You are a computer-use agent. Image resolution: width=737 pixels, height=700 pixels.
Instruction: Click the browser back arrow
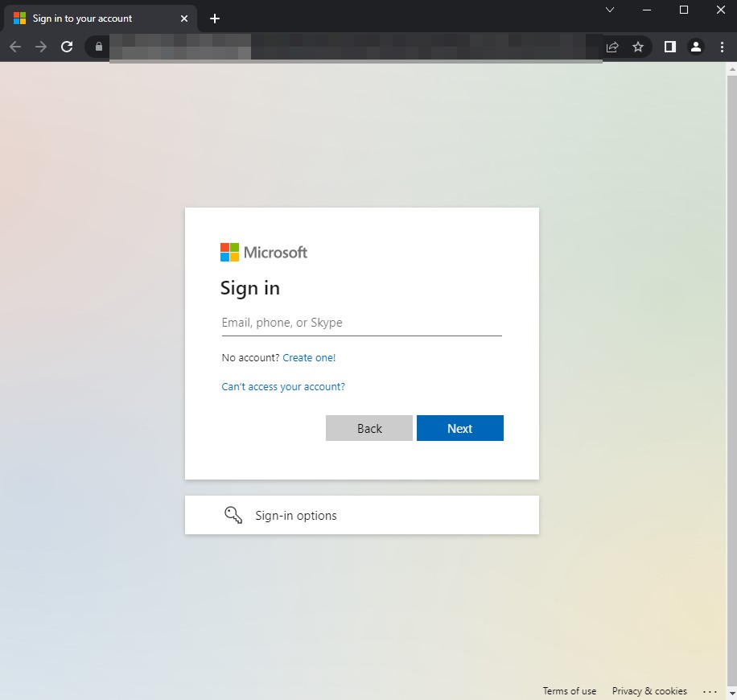(15, 47)
